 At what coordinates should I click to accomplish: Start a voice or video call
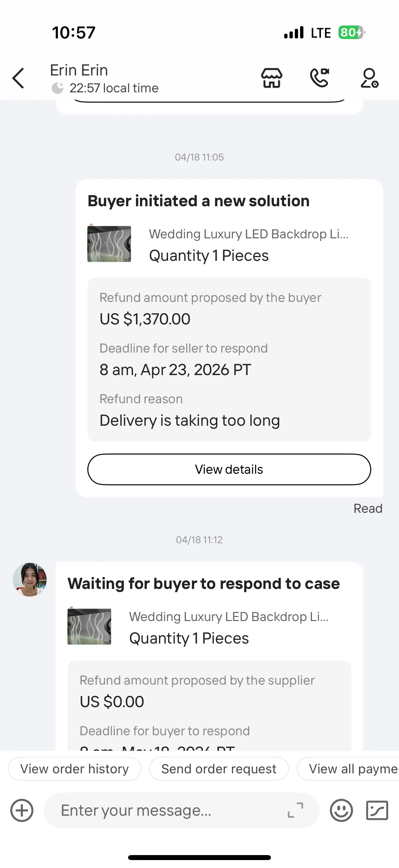click(x=320, y=78)
